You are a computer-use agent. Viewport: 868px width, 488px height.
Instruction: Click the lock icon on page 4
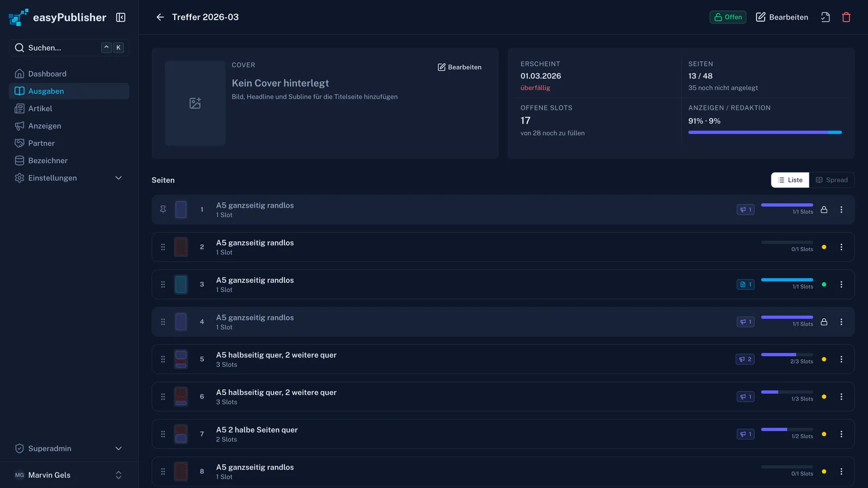click(824, 322)
